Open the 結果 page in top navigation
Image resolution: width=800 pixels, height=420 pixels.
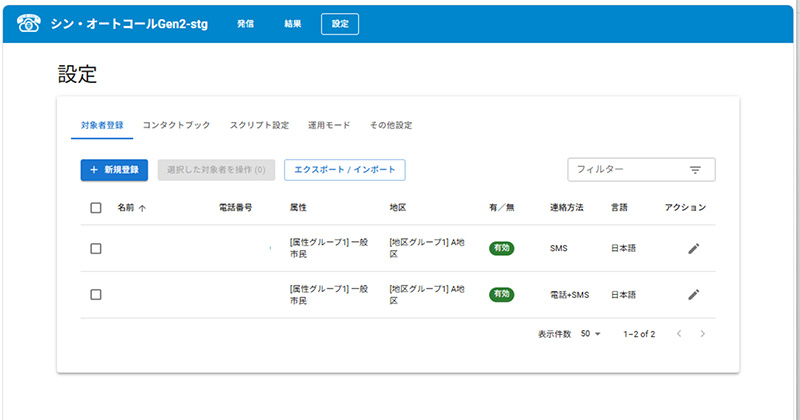click(292, 24)
